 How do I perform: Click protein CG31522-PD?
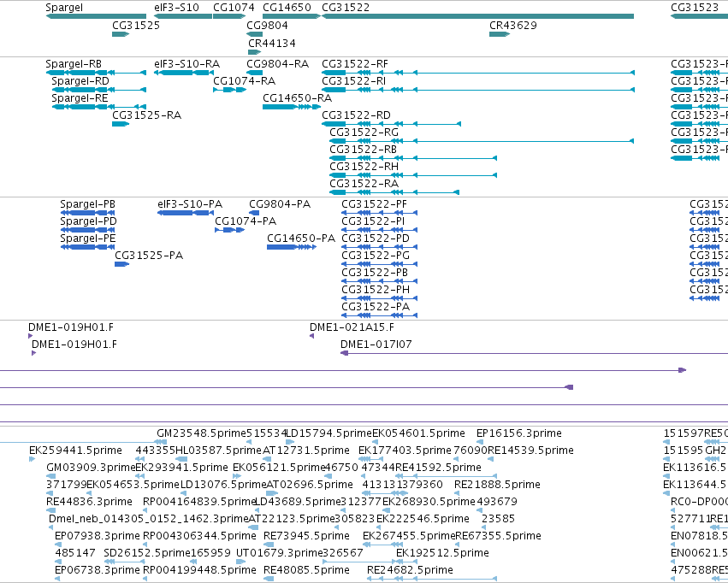coord(379,247)
